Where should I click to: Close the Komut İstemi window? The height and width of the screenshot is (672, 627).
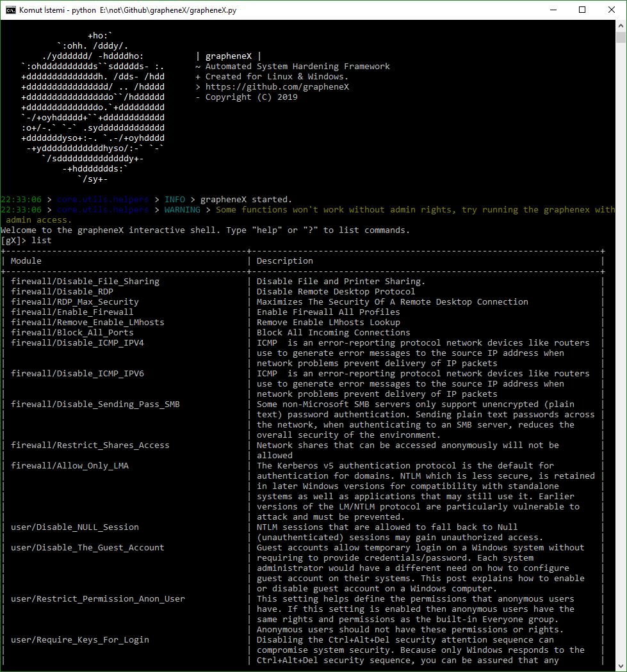[x=612, y=10]
